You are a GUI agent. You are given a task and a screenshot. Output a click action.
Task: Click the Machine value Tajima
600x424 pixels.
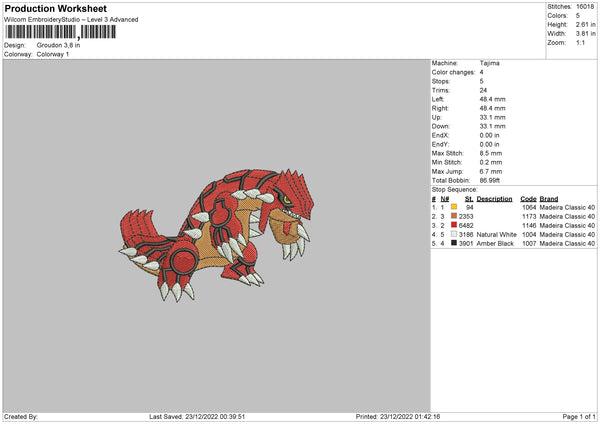[x=489, y=63]
